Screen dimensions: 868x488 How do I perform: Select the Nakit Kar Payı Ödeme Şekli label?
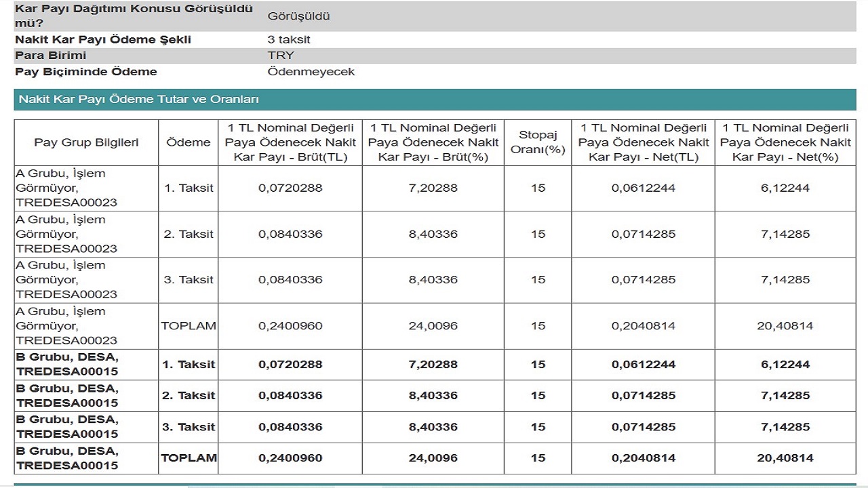pyautogui.click(x=103, y=39)
